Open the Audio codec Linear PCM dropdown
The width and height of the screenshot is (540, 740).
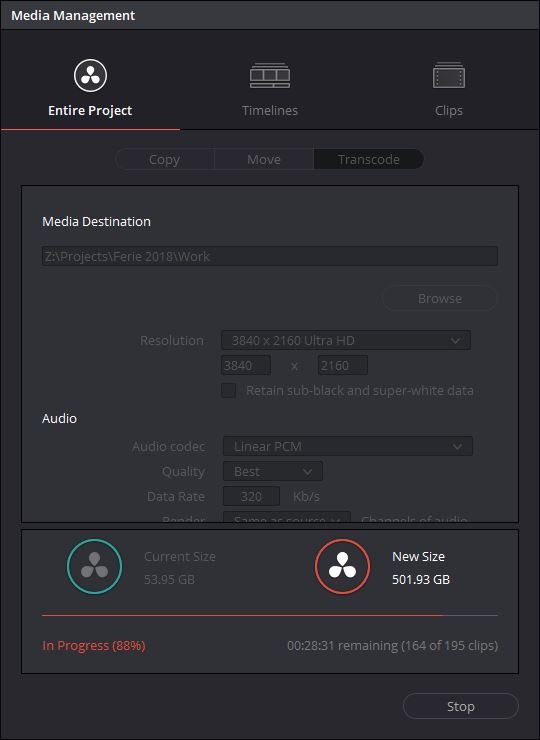[x=347, y=446]
